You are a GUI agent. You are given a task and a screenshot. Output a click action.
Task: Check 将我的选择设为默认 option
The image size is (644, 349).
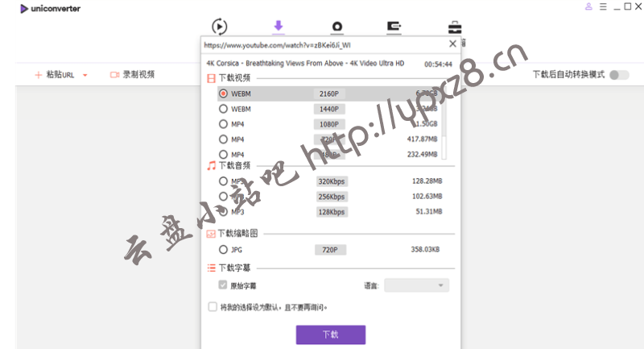(x=213, y=306)
